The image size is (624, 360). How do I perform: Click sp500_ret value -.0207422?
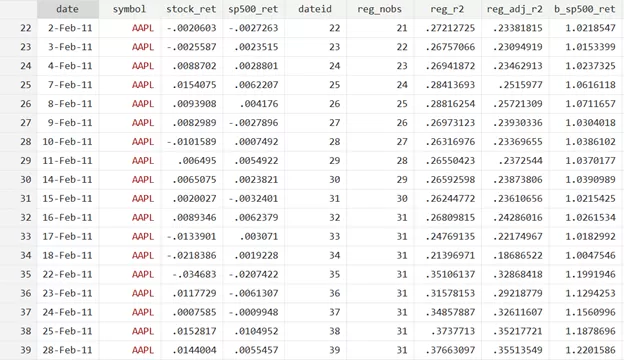pos(254,274)
